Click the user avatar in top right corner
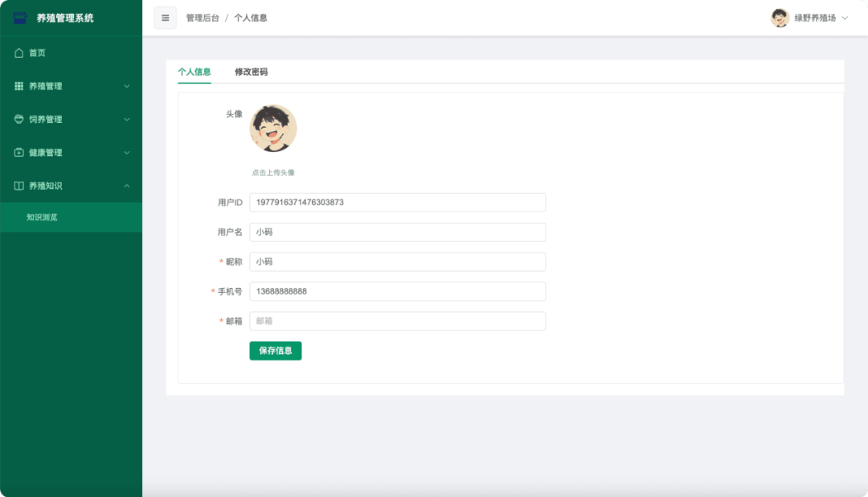 pyautogui.click(x=780, y=17)
